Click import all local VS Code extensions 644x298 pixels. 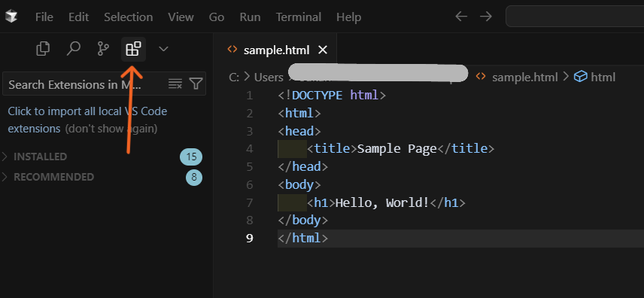(x=87, y=120)
